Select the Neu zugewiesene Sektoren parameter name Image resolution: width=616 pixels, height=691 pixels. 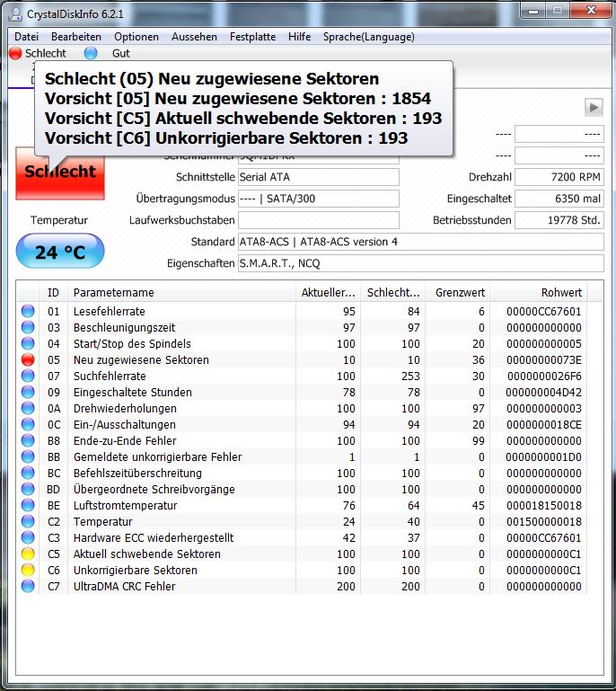point(141,360)
